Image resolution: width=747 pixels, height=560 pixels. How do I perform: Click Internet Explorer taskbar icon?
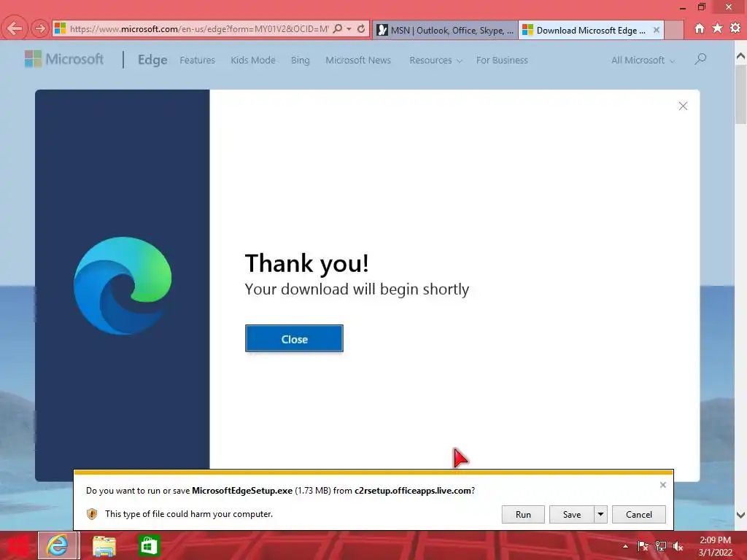tap(57, 545)
